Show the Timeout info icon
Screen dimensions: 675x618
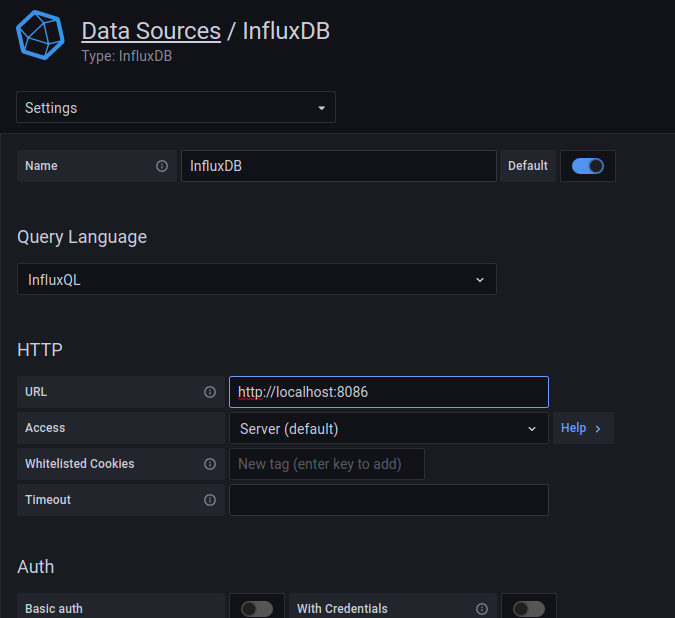[x=210, y=500]
